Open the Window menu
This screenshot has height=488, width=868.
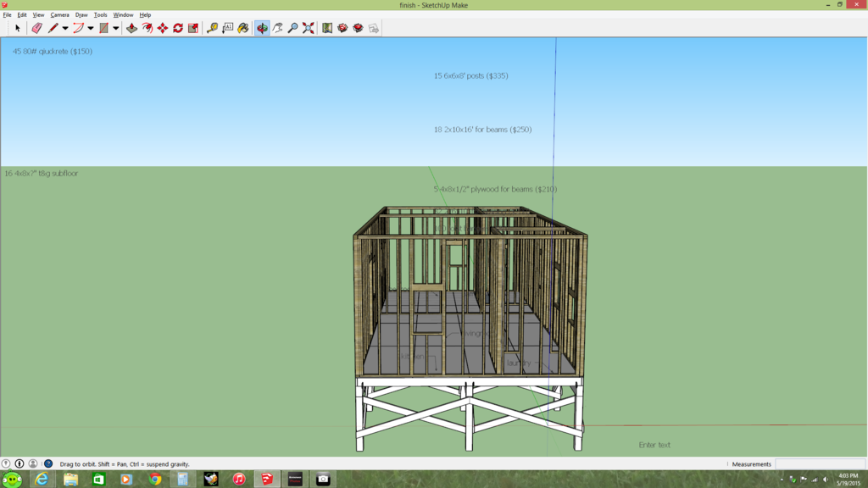[123, 15]
